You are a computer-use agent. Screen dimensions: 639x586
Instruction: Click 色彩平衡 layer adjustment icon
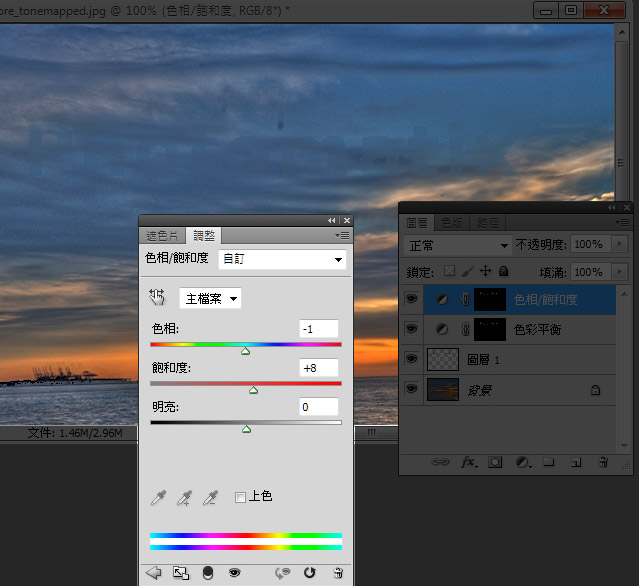442,329
